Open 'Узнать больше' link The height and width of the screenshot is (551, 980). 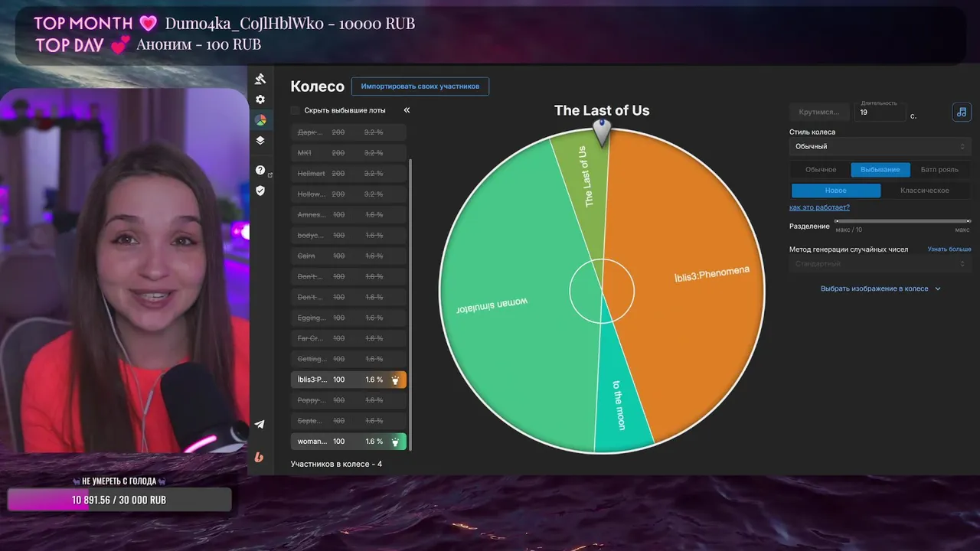tap(949, 249)
